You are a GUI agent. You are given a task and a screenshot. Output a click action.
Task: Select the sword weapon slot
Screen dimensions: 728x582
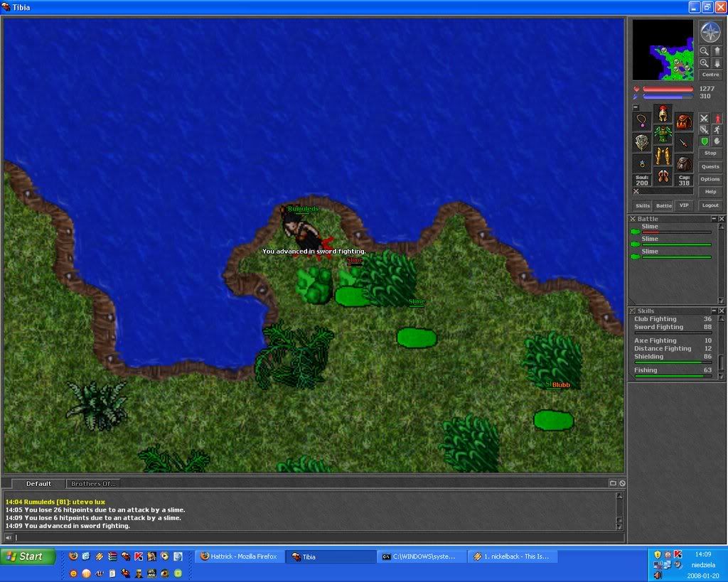684,143
